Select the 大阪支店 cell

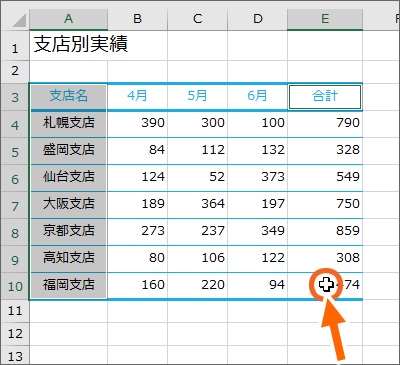pyautogui.click(x=68, y=205)
